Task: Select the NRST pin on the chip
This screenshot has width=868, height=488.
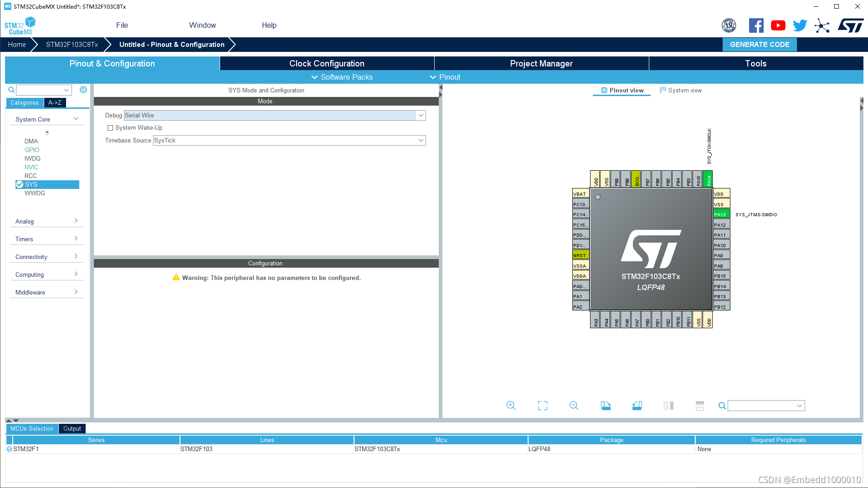Action: [581, 255]
